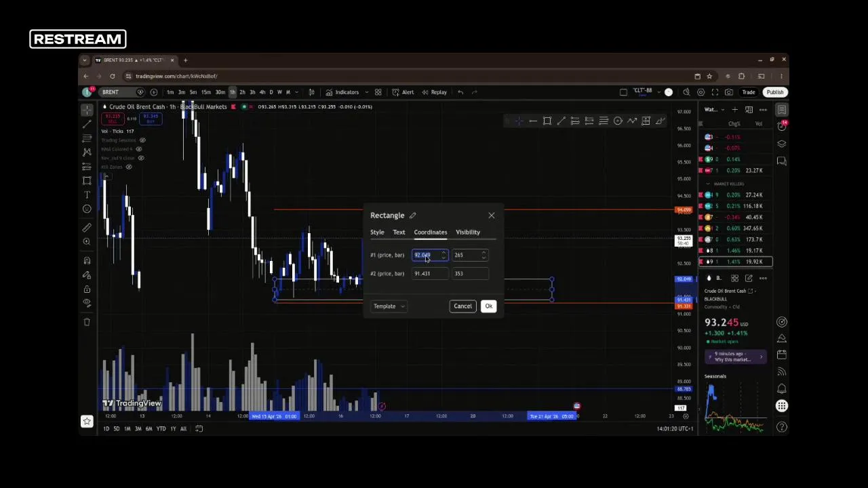Pick the circle tool in floating favorites bar
Screen dimensions: 868x488
pos(618,121)
